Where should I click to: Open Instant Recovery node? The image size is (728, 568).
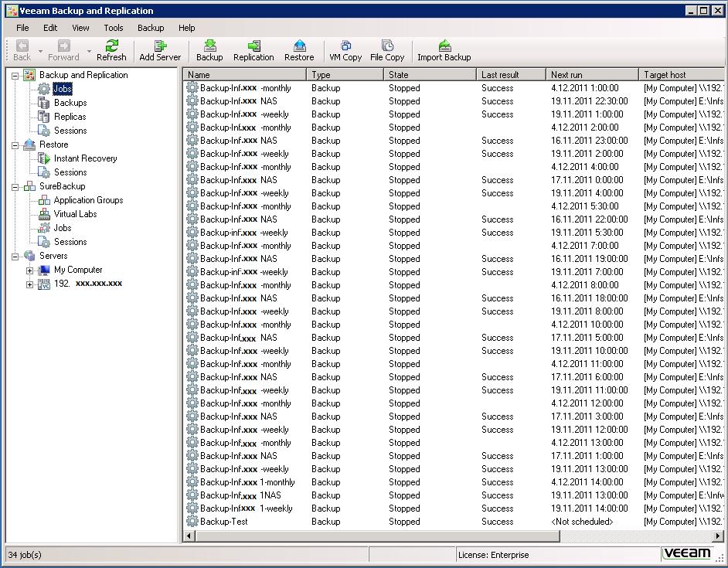click(86, 158)
